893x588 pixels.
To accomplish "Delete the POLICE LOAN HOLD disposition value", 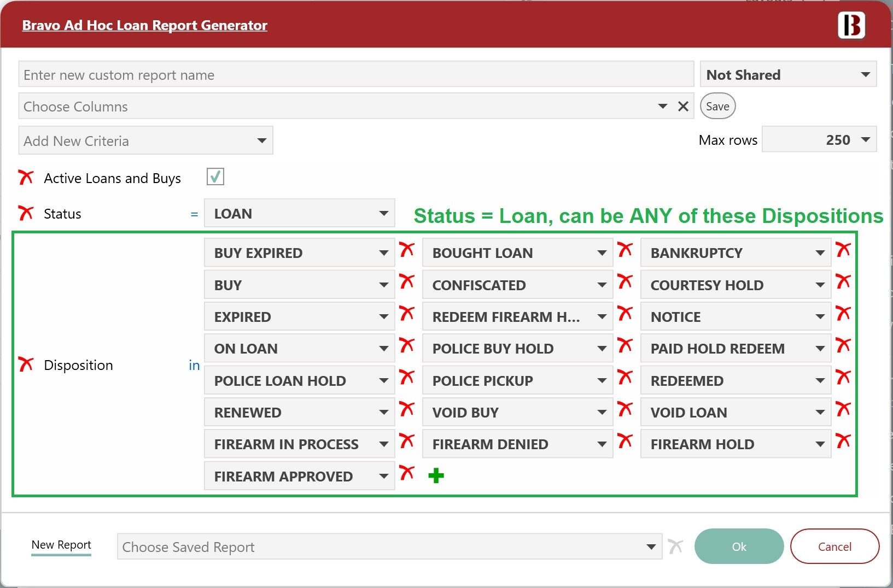I will coord(407,378).
